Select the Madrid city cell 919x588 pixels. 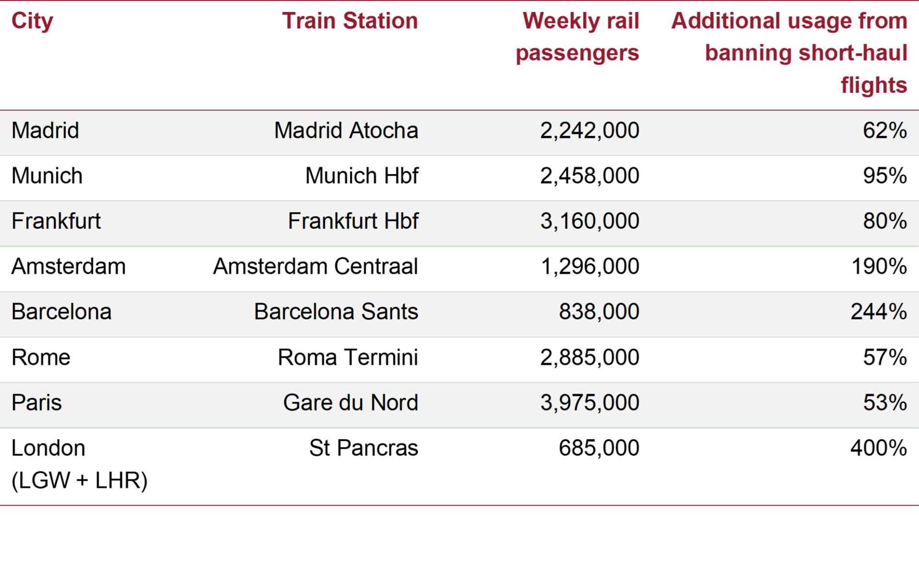tap(45, 130)
